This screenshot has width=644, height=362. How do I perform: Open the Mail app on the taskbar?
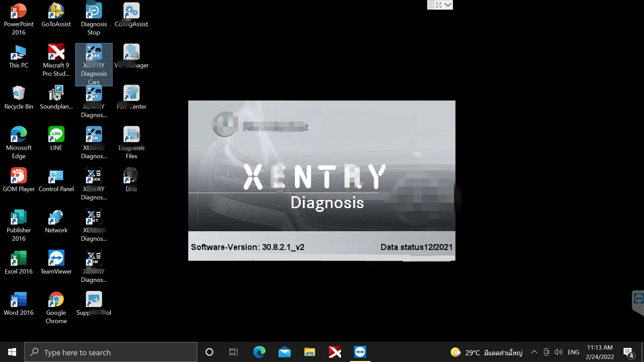coord(284,352)
